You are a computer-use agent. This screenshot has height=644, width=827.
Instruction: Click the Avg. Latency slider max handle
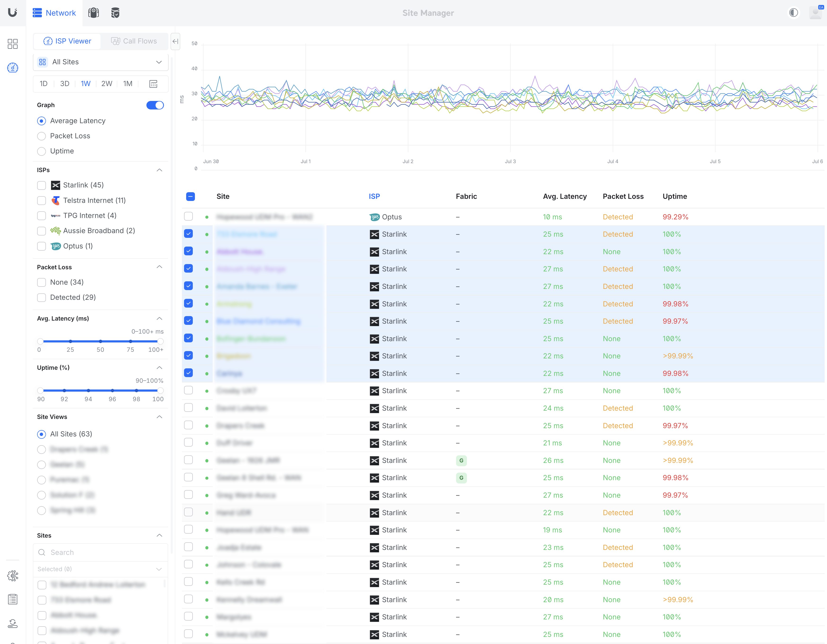click(x=161, y=341)
